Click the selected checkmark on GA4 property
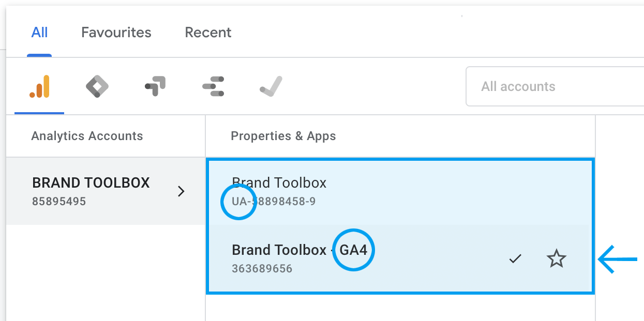The image size is (644, 321). 515,259
